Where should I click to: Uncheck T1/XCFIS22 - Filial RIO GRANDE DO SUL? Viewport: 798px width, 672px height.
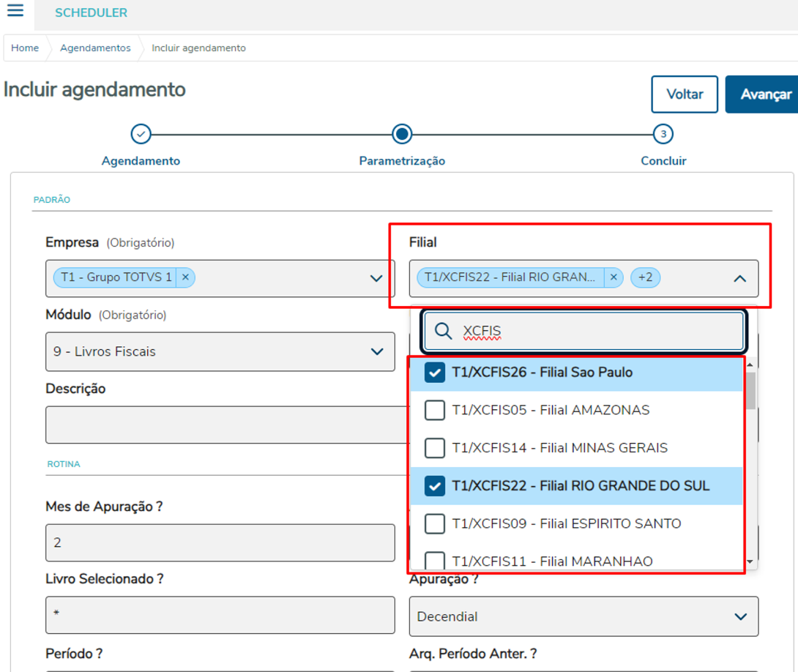(435, 486)
